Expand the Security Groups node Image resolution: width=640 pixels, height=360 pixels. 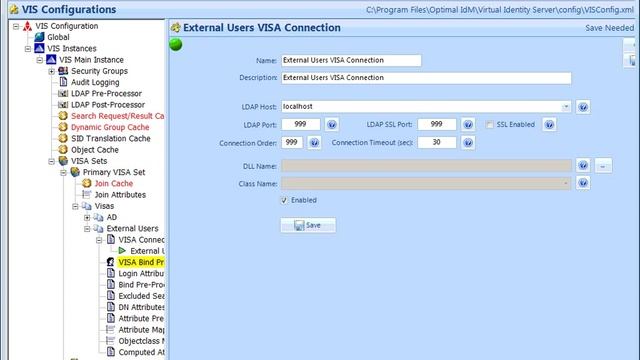(x=51, y=71)
